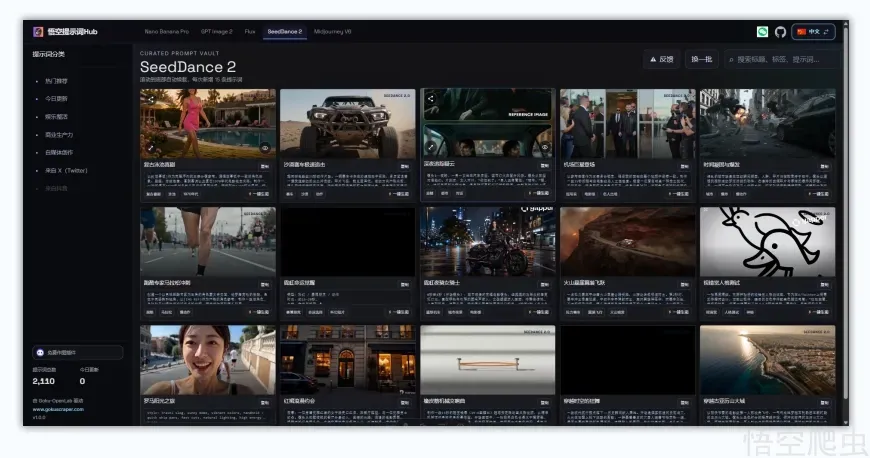This screenshot has width=870, height=458.
Task: Open the volcano cliff road thumbnail
Action: pos(628,241)
